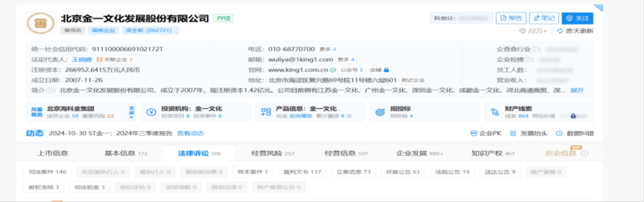Switch to the 上市信息 tab
The height and width of the screenshot is (202, 644).
53,153
